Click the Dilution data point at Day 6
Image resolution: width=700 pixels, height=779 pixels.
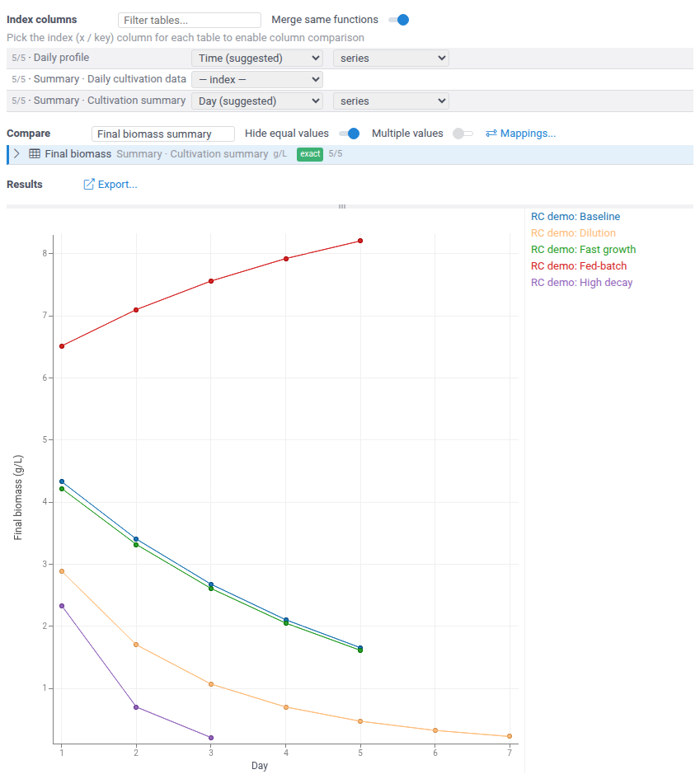tap(435, 730)
